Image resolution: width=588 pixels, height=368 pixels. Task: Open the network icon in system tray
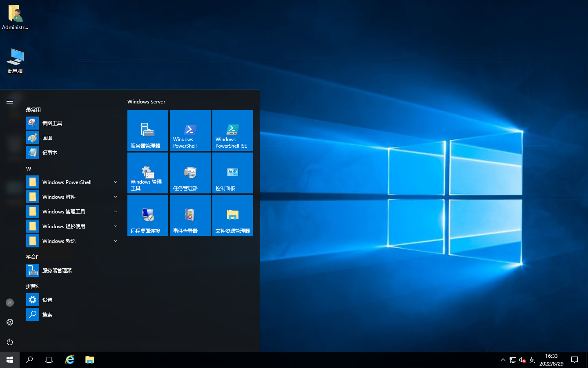513,360
